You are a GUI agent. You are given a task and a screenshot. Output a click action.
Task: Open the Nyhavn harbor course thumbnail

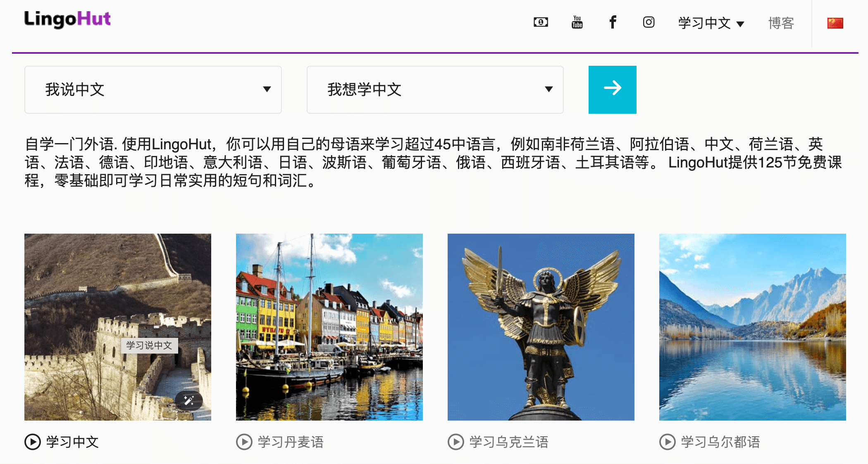click(329, 326)
